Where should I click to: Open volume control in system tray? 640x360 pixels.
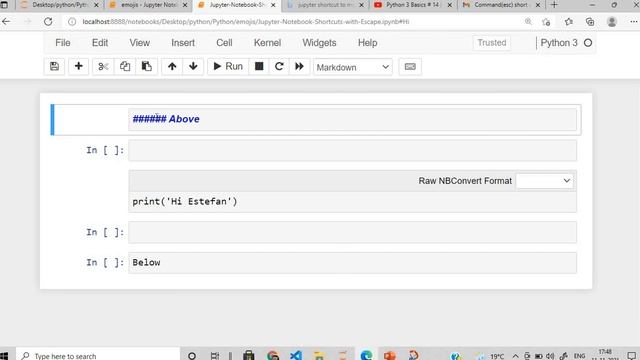[x=550, y=356]
